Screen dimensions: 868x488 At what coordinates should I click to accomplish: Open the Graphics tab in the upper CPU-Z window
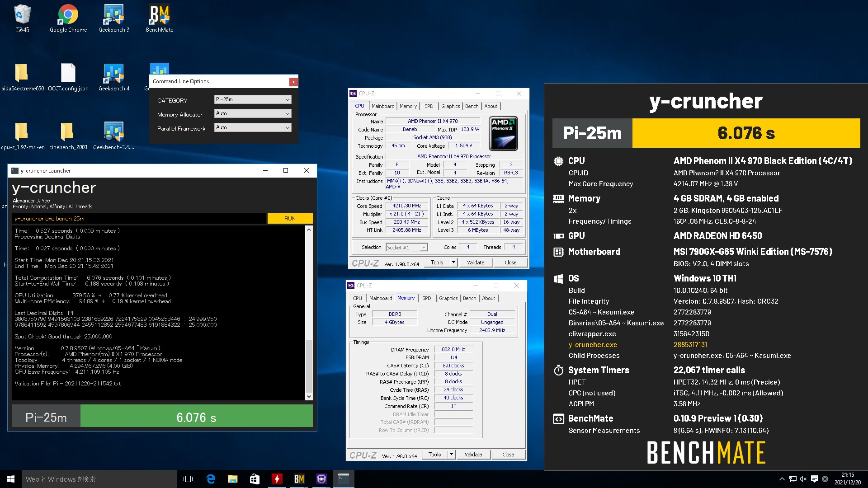(450, 106)
